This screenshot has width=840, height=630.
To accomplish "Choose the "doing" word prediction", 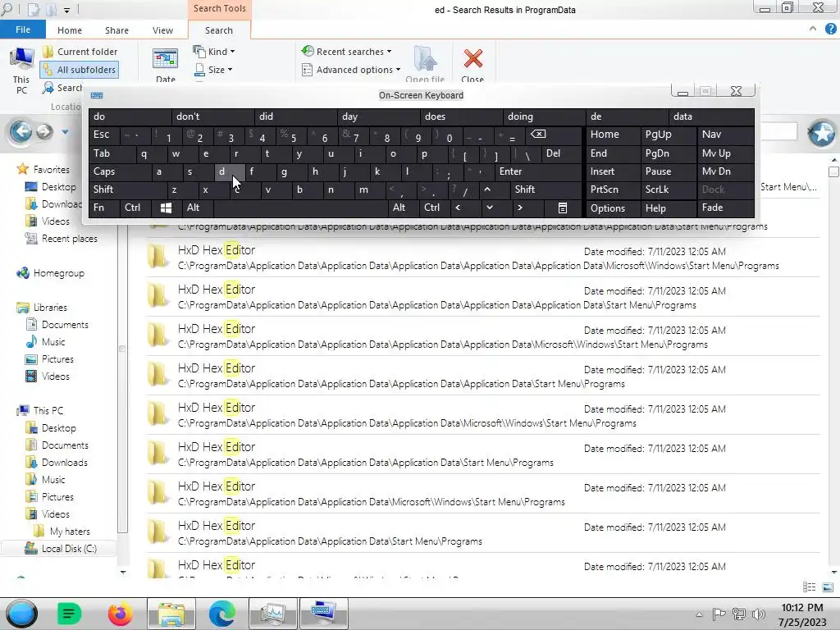I will pyautogui.click(x=544, y=116).
